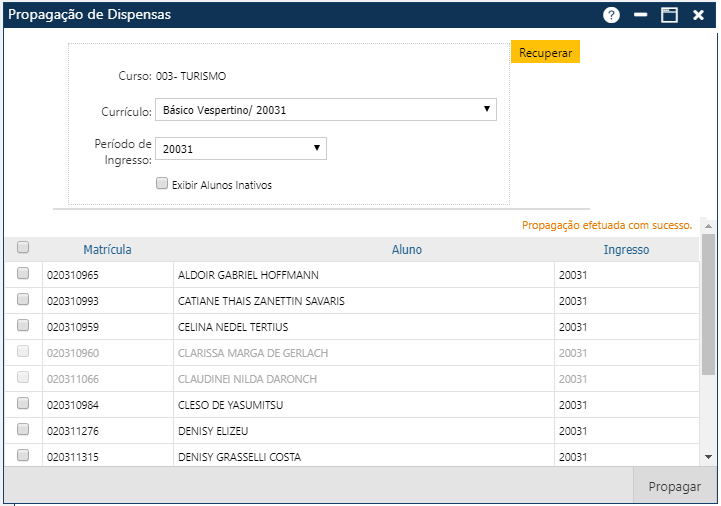Select checkbox for CATIANE THAIS ZANETTIN SAVARIS
Viewport: 721px width, 506px height.
(x=23, y=300)
